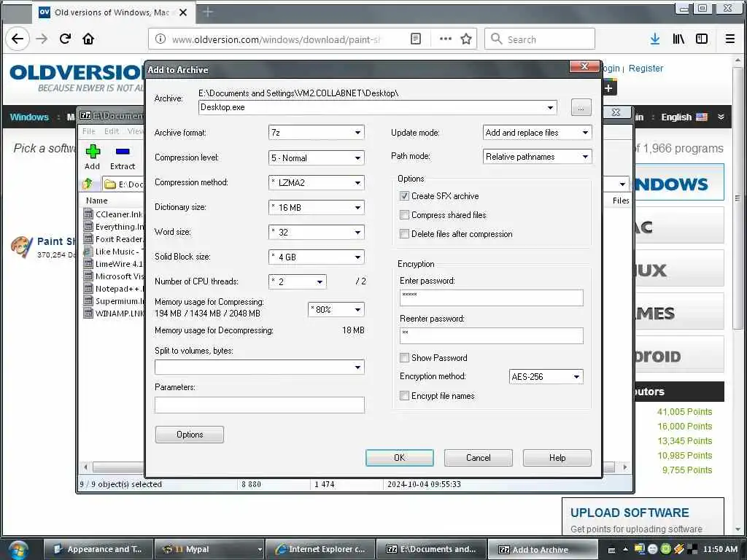Uncheck Create SFX archive

click(404, 195)
